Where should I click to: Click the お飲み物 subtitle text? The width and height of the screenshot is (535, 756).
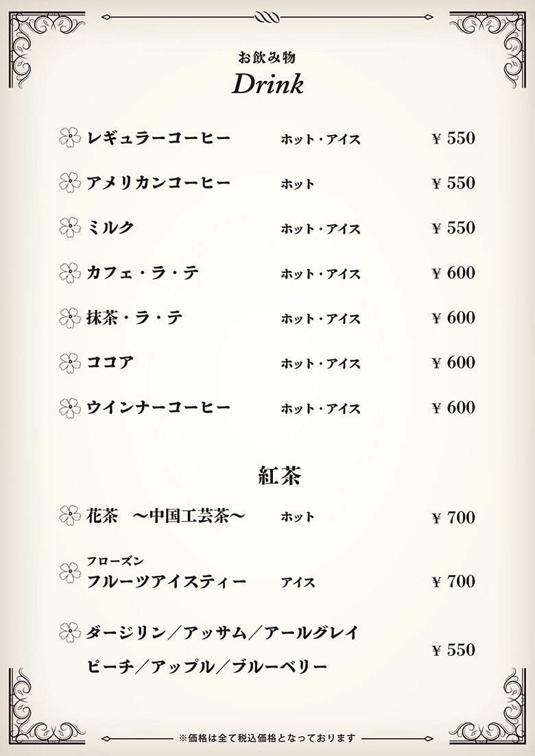(x=267, y=58)
